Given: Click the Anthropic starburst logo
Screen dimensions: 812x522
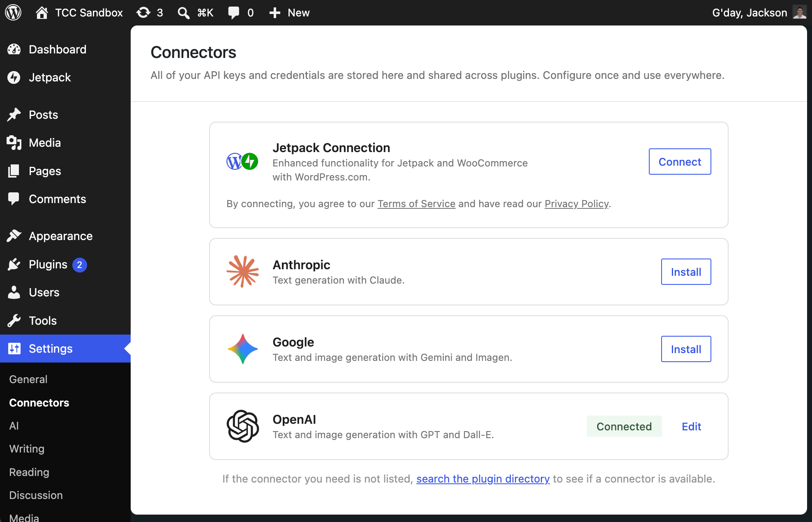Looking at the screenshot, I should (x=243, y=271).
